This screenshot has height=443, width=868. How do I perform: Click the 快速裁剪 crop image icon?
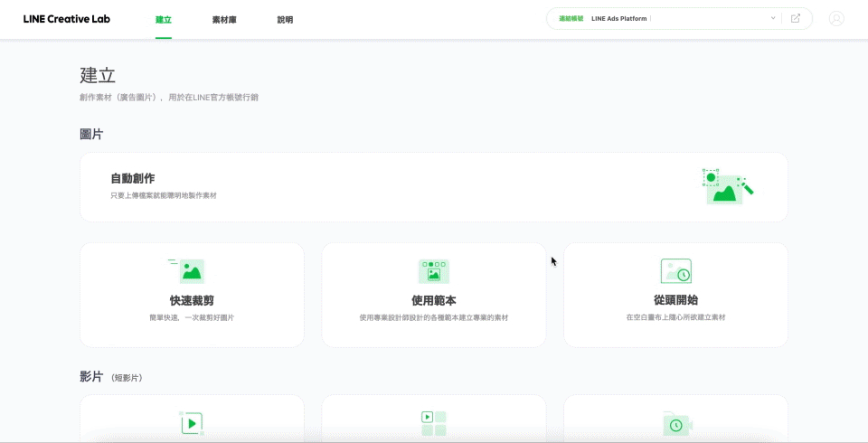(189, 270)
